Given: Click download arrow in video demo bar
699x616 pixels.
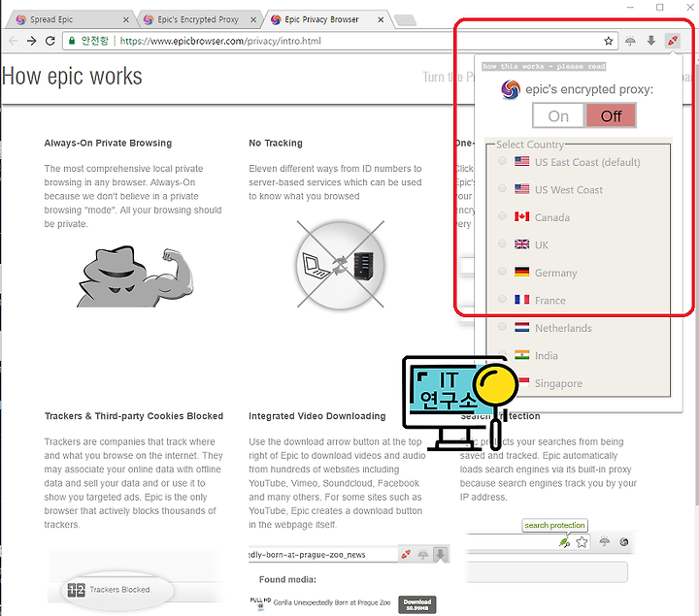Looking at the screenshot, I should click(441, 555).
